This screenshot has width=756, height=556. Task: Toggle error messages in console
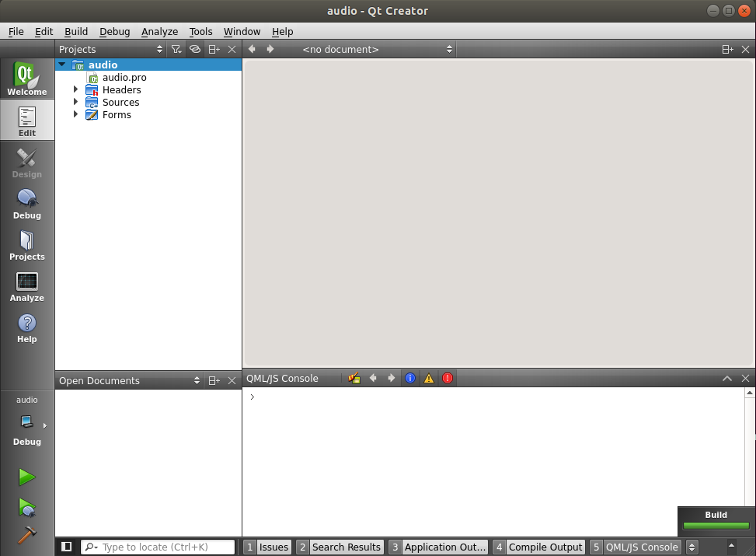(448, 379)
